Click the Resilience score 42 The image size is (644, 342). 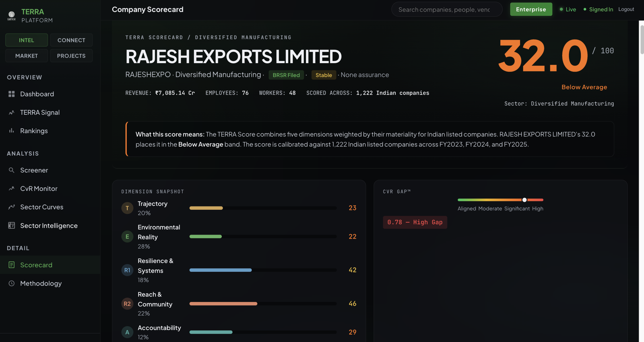pyautogui.click(x=353, y=270)
